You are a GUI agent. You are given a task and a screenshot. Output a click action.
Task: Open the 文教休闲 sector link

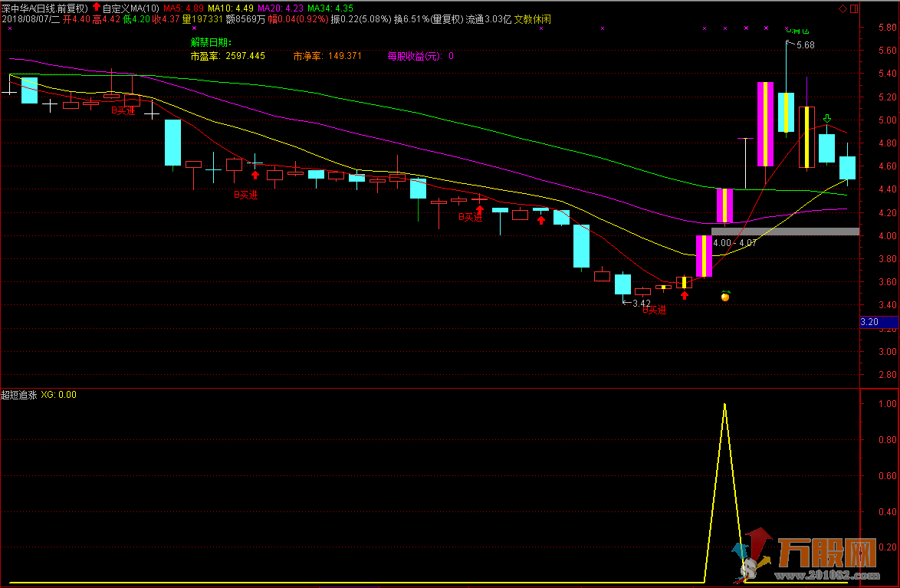(532, 19)
